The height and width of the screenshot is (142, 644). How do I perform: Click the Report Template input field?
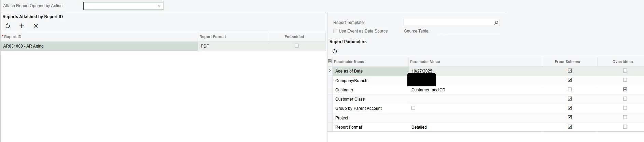(x=448, y=23)
